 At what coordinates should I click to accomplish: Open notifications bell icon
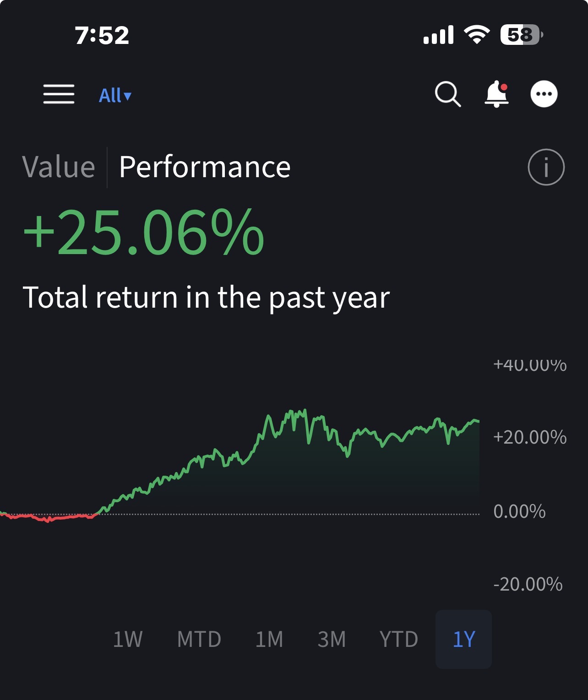click(496, 94)
